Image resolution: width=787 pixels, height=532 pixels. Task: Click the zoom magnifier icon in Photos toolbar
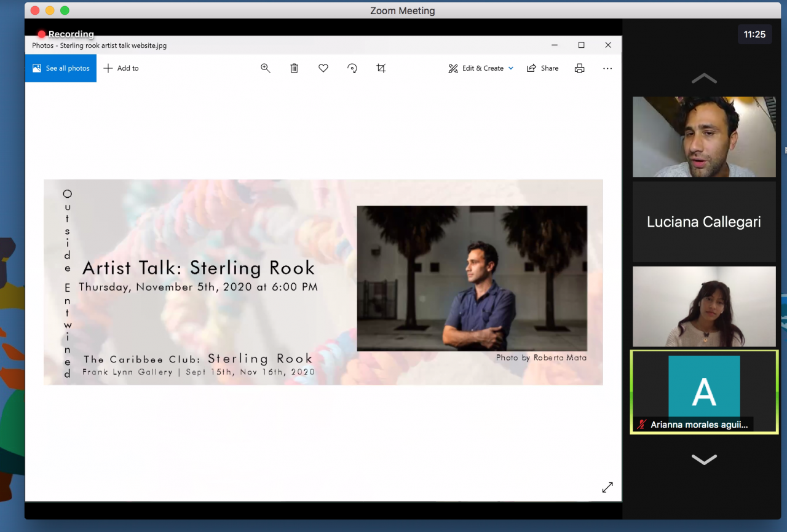(x=266, y=68)
